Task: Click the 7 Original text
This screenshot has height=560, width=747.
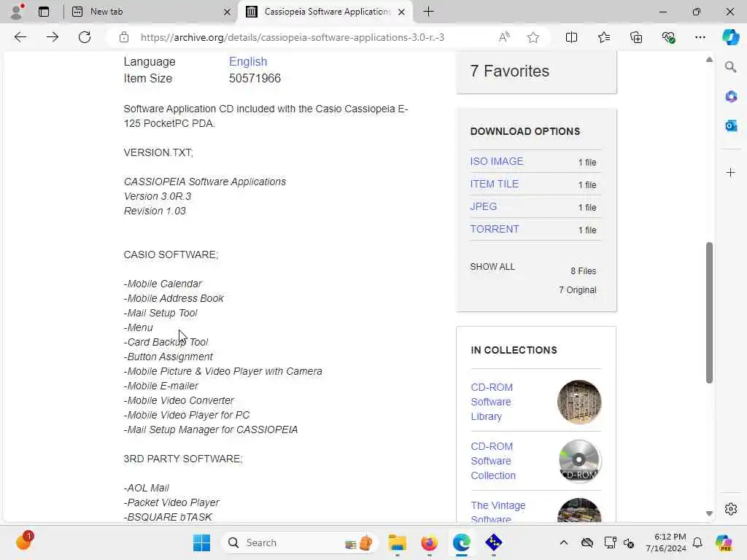Action: 578,290
